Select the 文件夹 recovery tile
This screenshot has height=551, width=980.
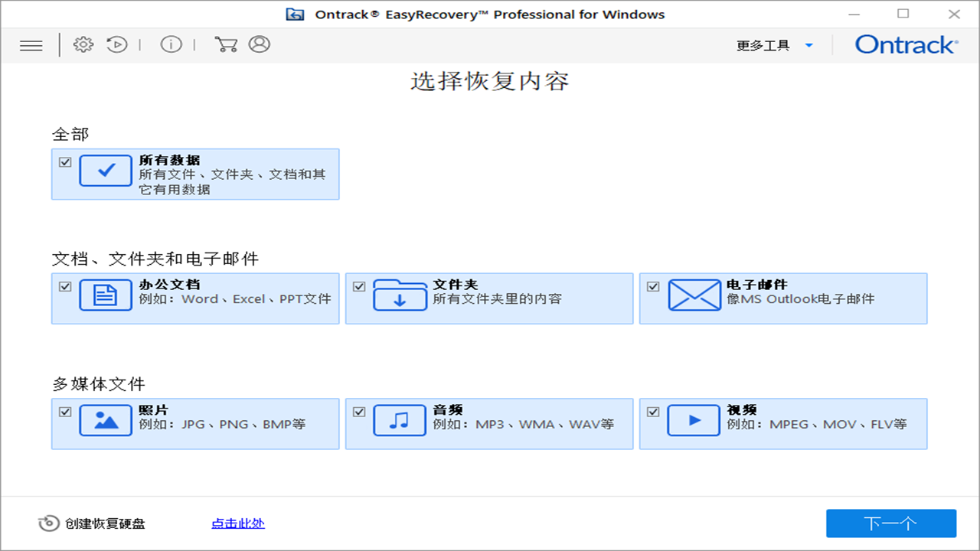(x=490, y=298)
